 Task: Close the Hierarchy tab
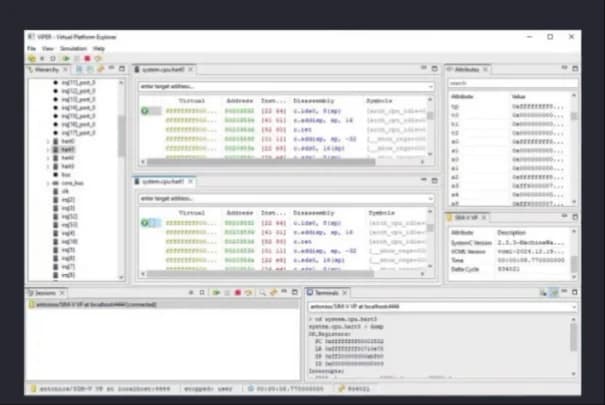[65, 69]
